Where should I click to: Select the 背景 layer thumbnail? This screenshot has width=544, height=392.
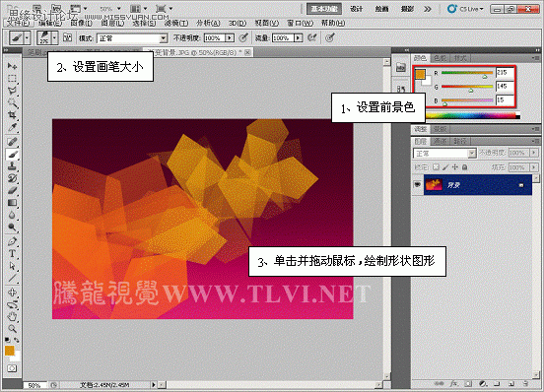[x=434, y=185]
